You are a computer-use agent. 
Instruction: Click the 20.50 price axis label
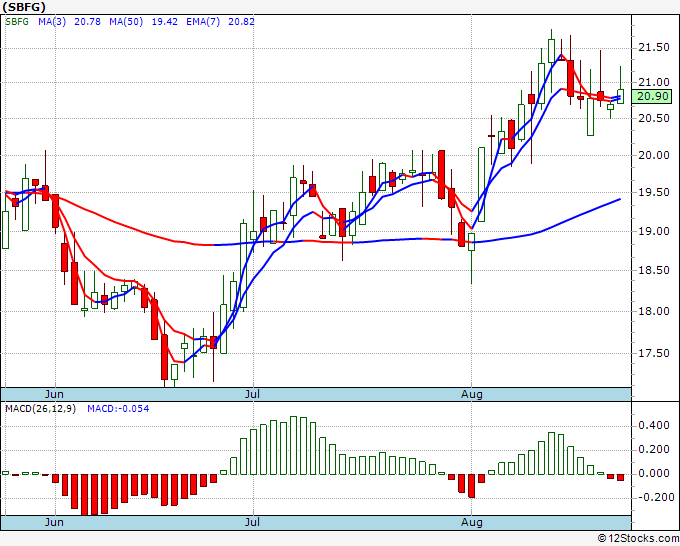654,118
